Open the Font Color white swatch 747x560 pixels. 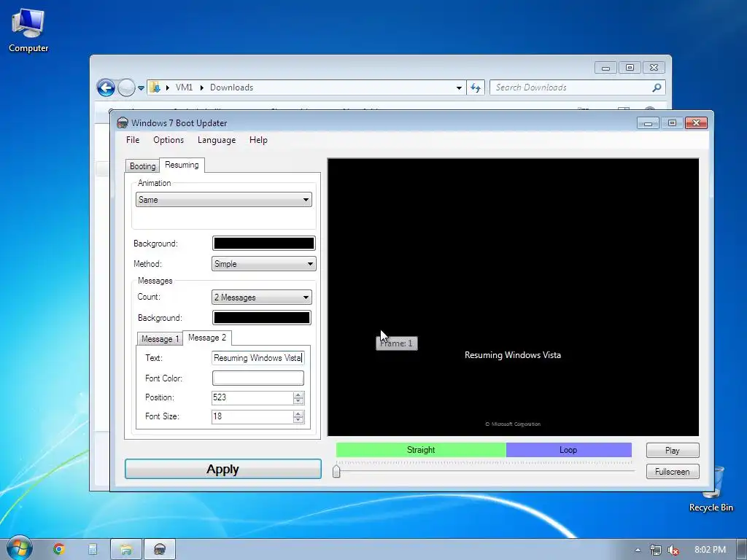click(258, 378)
